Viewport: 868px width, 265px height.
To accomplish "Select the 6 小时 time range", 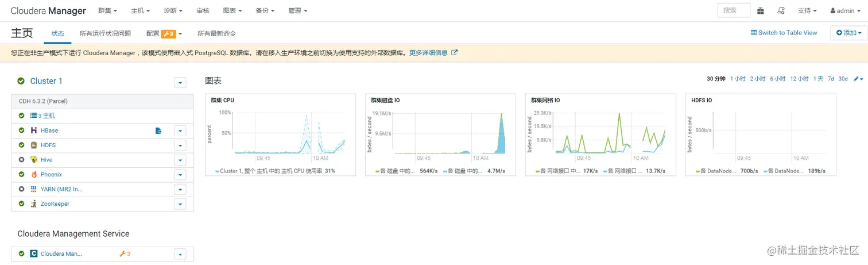I will click(x=778, y=79).
